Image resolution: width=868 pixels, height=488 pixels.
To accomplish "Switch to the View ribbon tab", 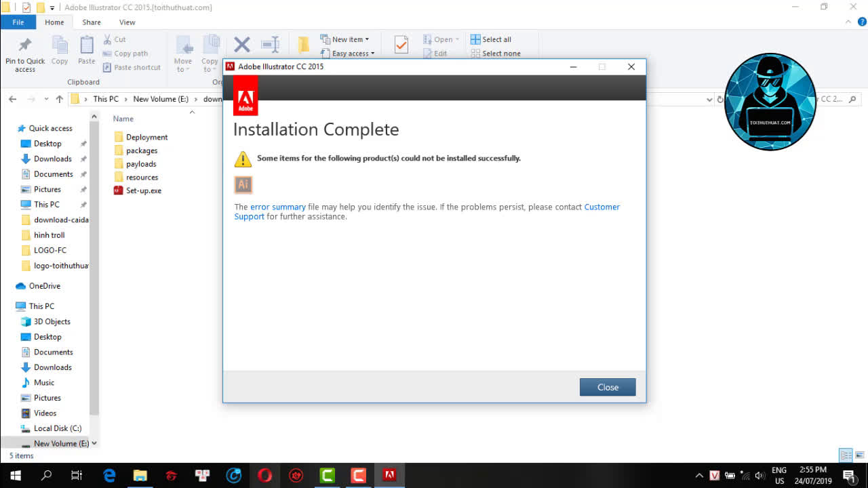I will pos(127,22).
